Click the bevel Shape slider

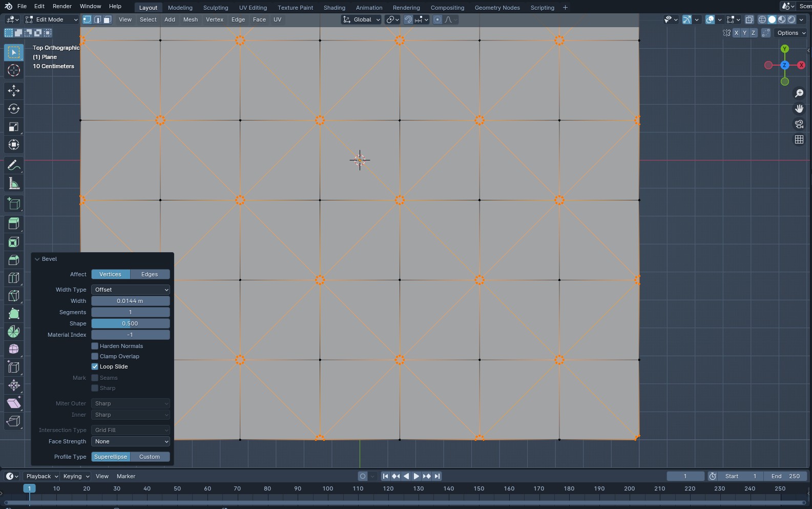point(131,323)
